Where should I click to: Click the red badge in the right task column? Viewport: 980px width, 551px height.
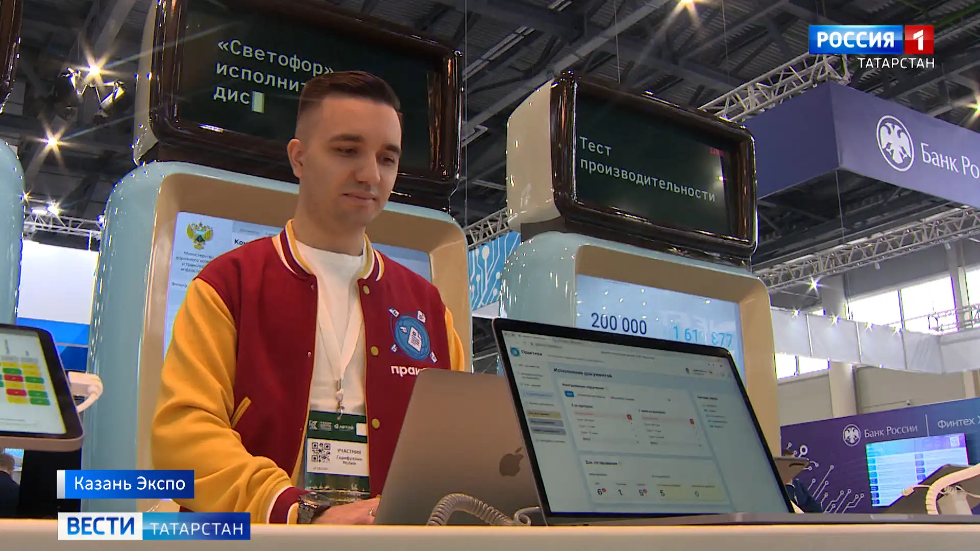[692, 421]
